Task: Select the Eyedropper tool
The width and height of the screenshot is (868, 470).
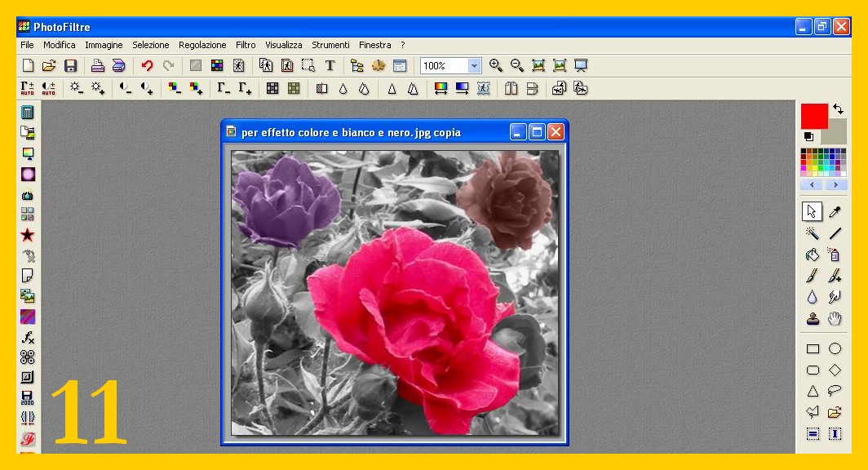Action: pyautogui.click(x=835, y=212)
